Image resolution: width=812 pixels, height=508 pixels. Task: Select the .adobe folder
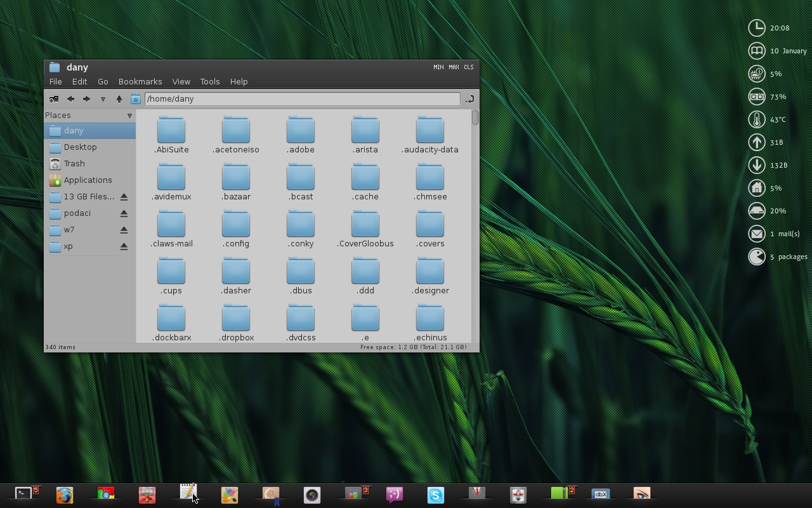click(301, 135)
